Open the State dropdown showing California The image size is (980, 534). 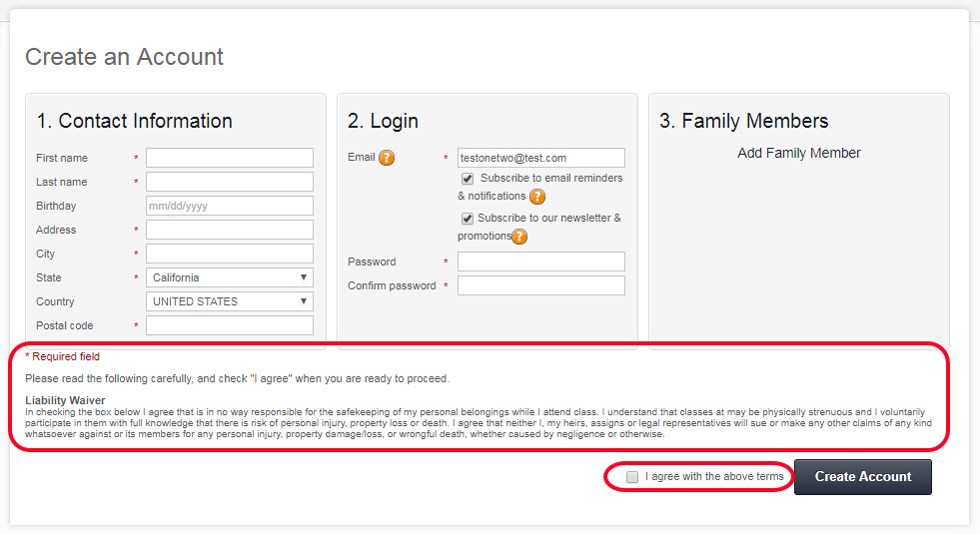[x=230, y=277]
